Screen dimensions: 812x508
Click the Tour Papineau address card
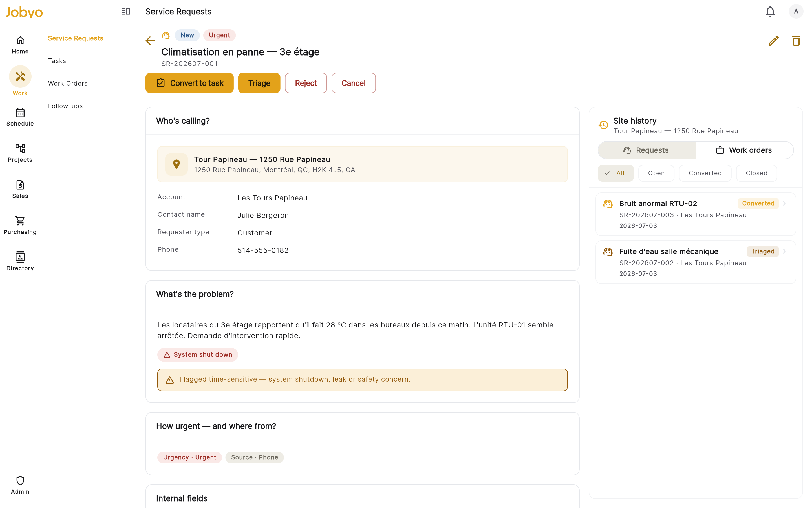point(362,164)
